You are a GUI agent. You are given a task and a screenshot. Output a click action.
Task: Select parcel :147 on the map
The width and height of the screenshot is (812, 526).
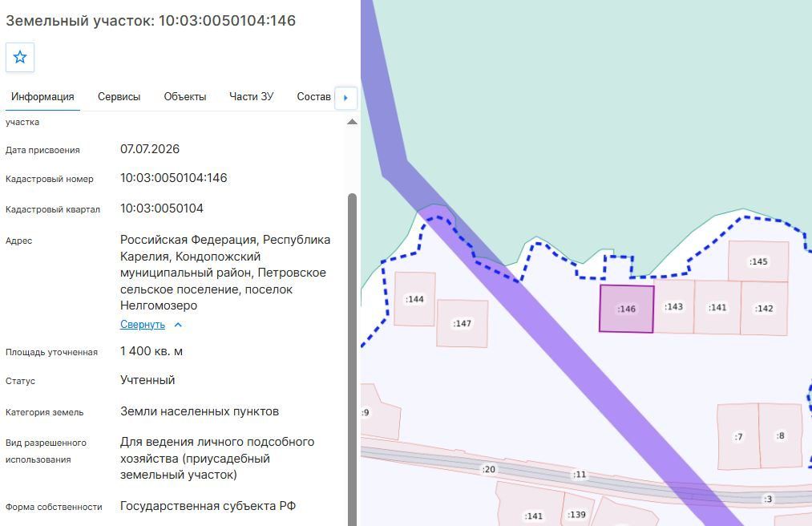[x=462, y=323]
